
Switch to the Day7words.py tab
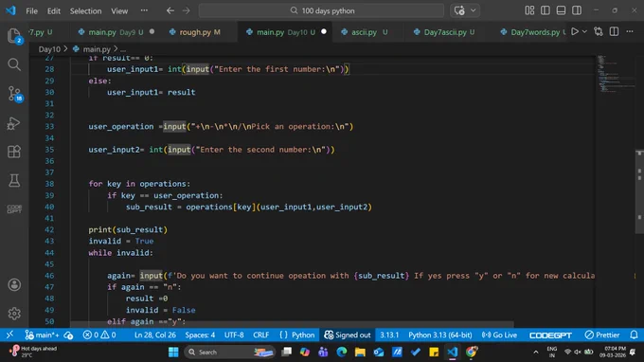[534, 32]
